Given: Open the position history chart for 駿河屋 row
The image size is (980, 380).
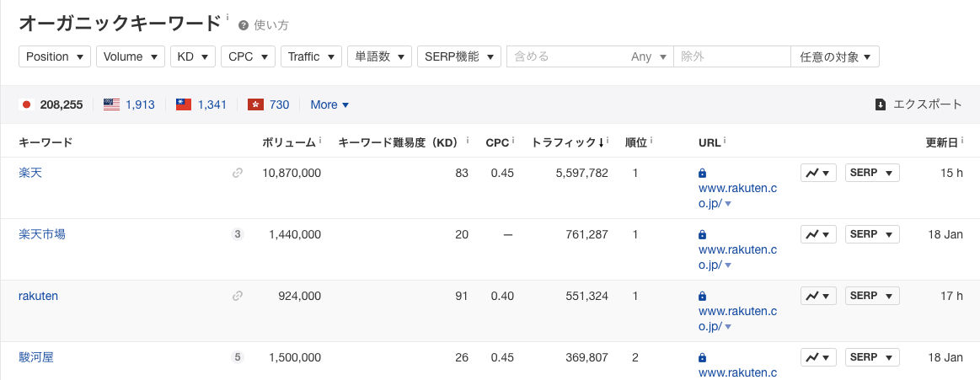Looking at the screenshot, I should click(818, 357).
